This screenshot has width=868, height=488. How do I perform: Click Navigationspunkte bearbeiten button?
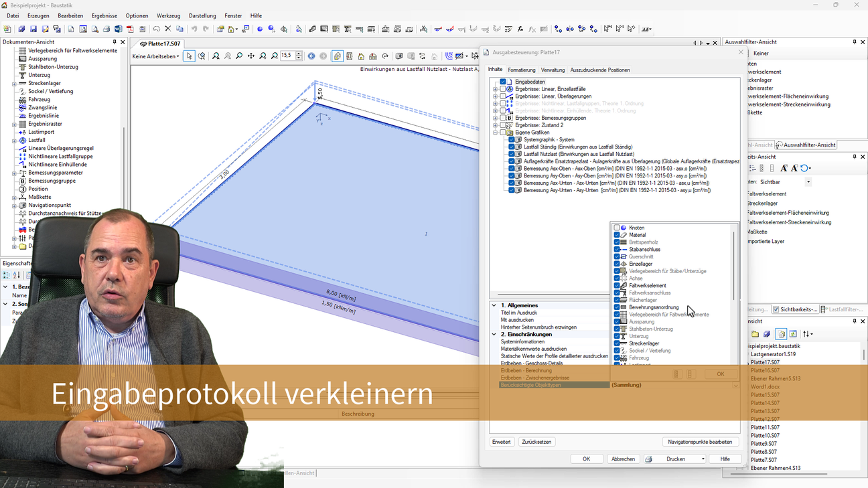pyautogui.click(x=700, y=442)
